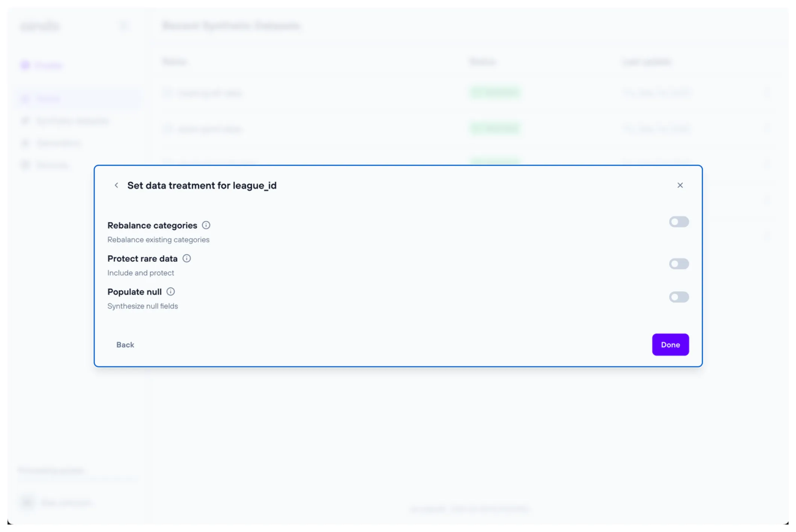Screen dimensions: 796x532
Task: Click the back chevron beside the dialog title
Action: pyautogui.click(x=117, y=185)
